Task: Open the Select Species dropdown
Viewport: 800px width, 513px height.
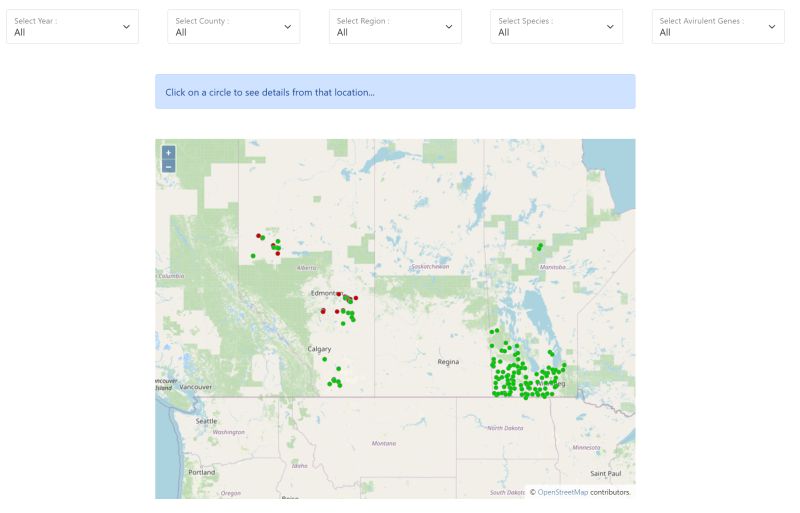Action: coord(557,27)
